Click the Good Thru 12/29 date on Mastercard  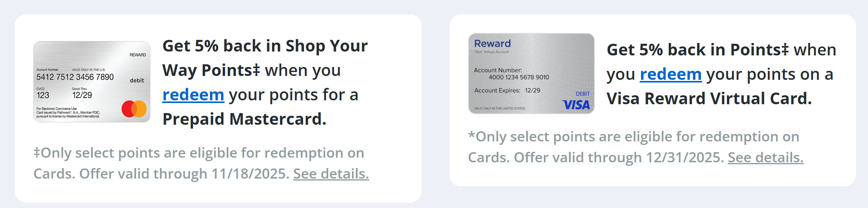click(x=82, y=95)
